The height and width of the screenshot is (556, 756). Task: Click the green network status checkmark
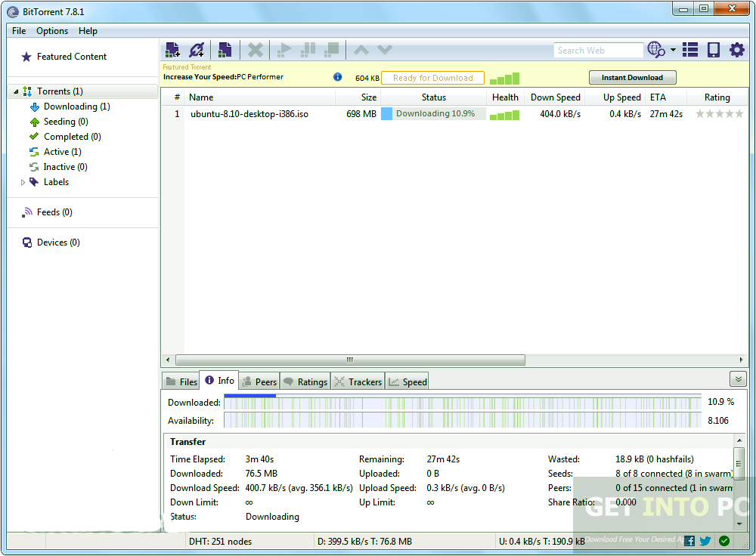click(x=723, y=541)
